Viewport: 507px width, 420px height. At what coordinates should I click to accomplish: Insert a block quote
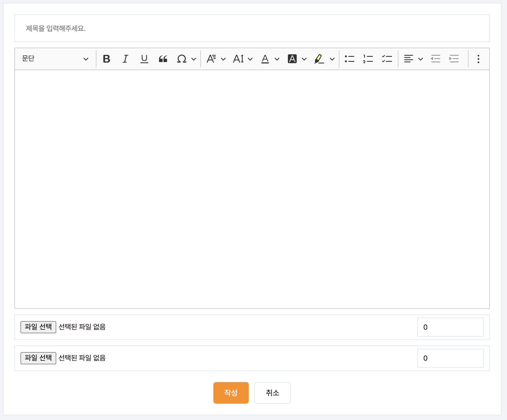pos(163,59)
